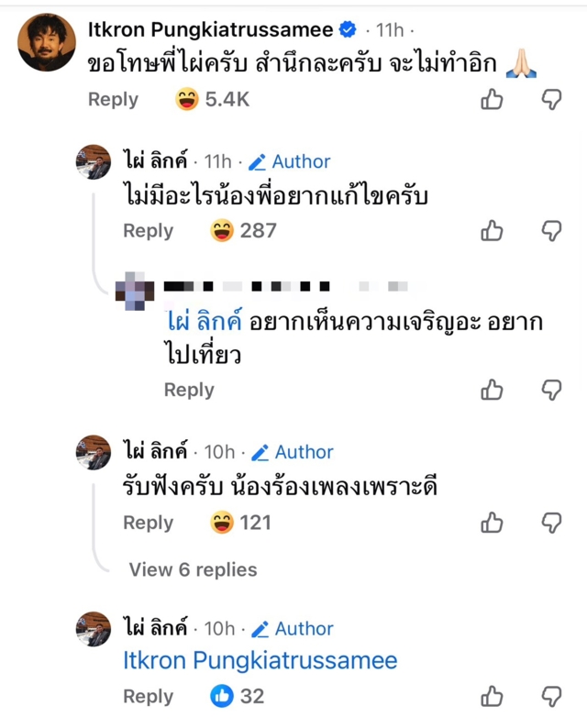Viewport: 587px width, 728px height.
Task: Open Itkron Pungkiatrussamee's profile picture
Action: coord(46,42)
